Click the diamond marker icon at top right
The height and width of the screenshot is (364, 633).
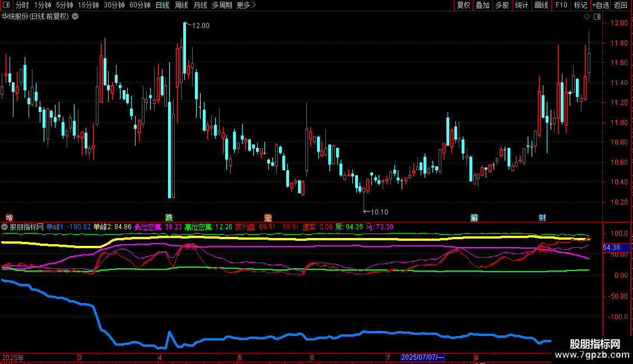coord(587,17)
